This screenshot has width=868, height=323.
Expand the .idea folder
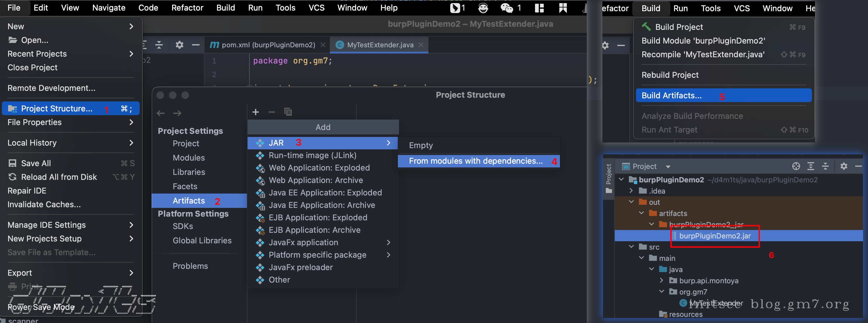point(631,191)
